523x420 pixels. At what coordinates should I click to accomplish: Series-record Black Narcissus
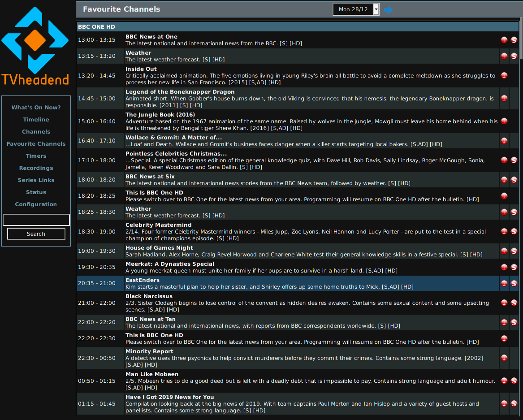click(x=514, y=303)
